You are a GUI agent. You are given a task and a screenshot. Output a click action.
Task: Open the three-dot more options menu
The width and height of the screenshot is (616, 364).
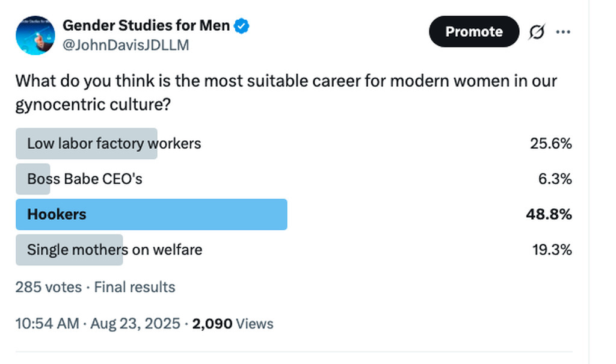563,32
